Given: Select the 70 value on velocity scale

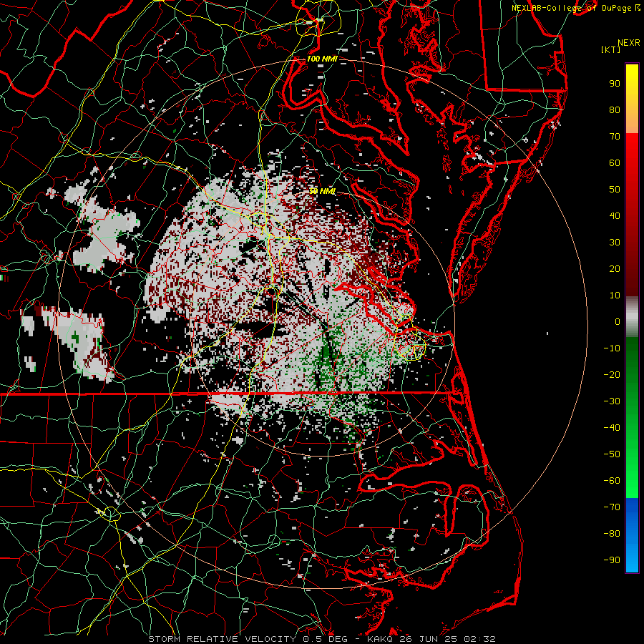Looking at the screenshot, I should (x=615, y=137).
